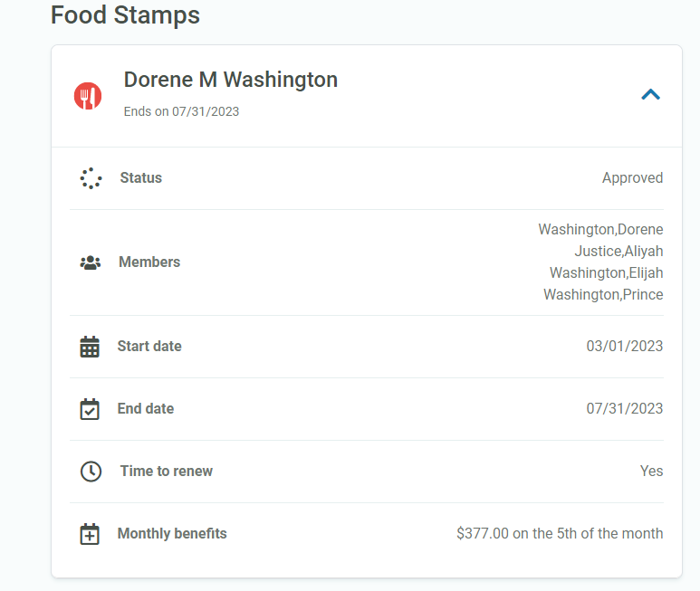Click the Monthly benefits calendar plus icon
Screen dimensions: 700x591
(90, 534)
